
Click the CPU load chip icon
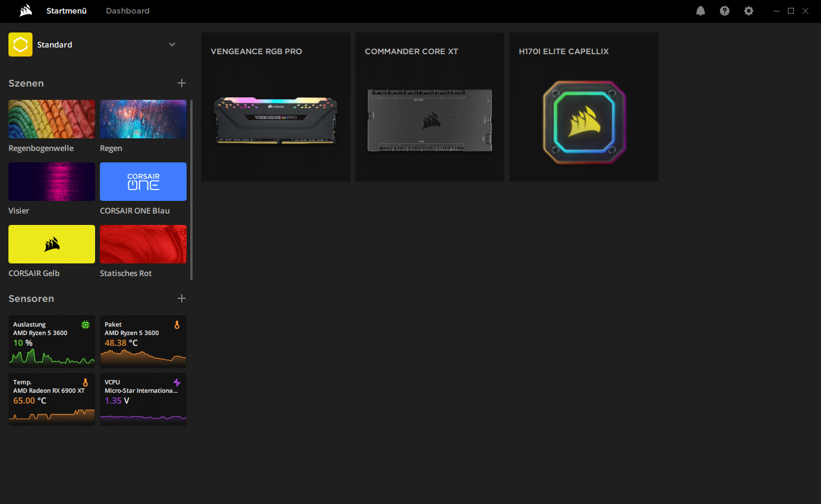coord(85,325)
